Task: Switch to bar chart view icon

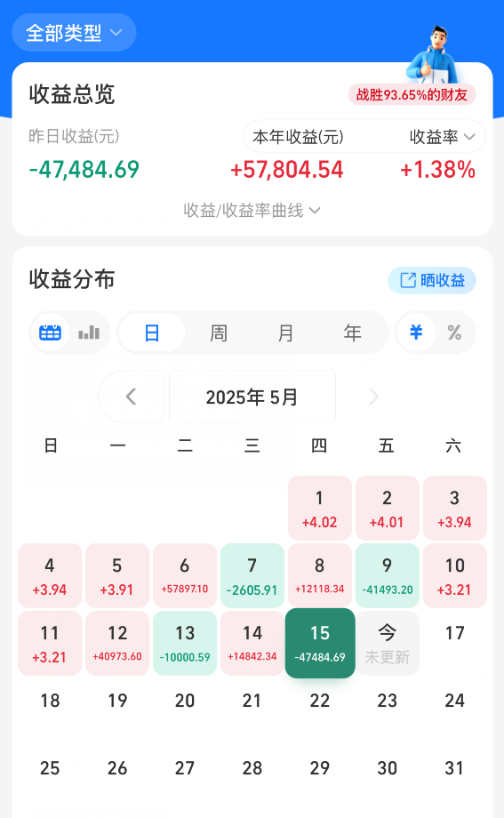Action: coord(89,333)
